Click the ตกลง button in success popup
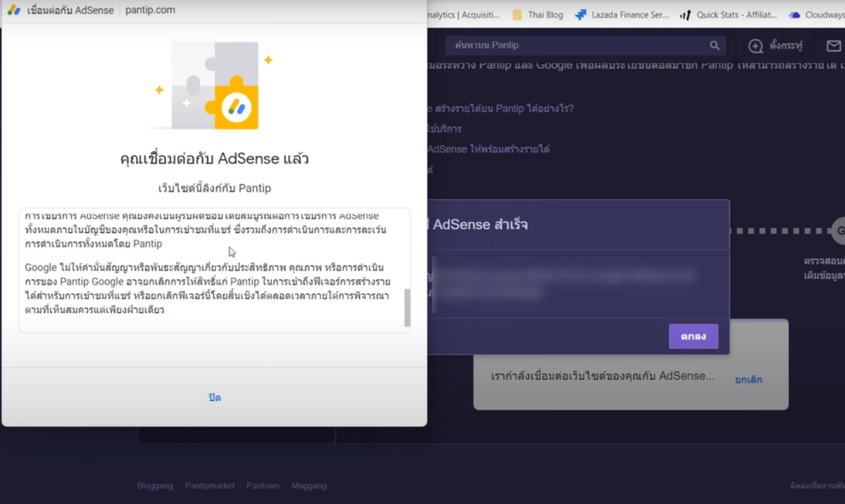Image resolution: width=845 pixels, height=504 pixels. [693, 336]
